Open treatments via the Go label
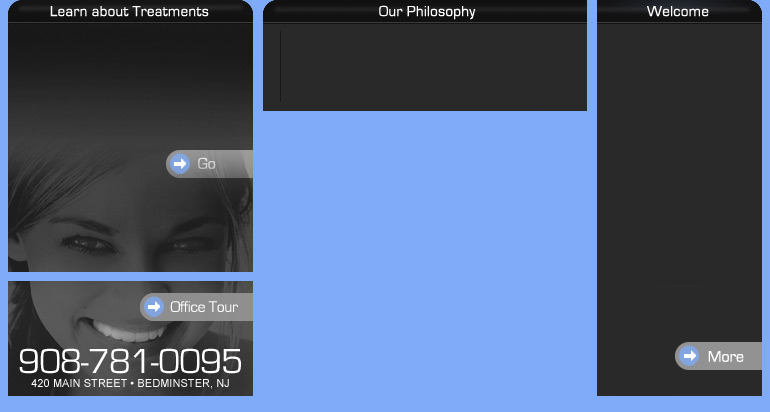Viewport: 770px width, 412px height. click(206, 164)
